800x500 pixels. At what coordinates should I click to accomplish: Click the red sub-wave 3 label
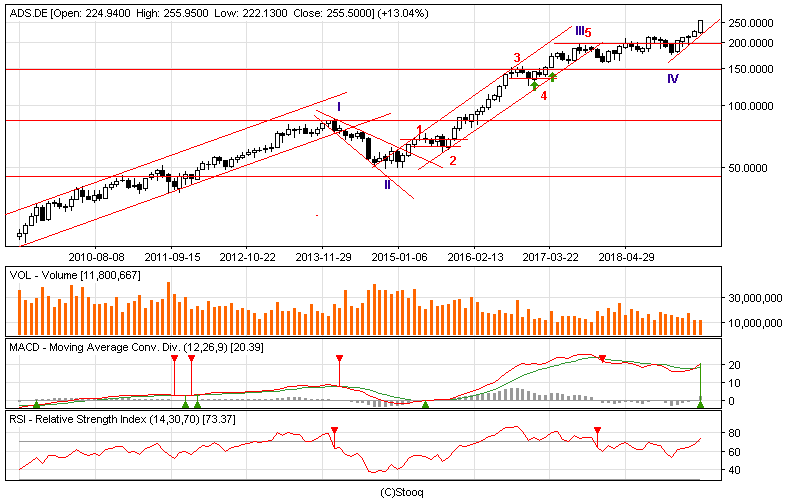pyautogui.click(x=517, y=58)
